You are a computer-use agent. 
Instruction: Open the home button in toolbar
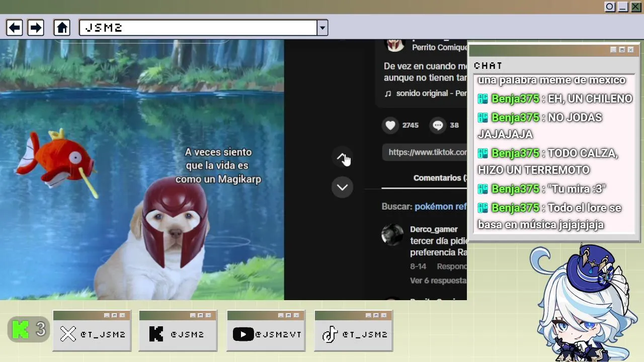pos(62,28)
